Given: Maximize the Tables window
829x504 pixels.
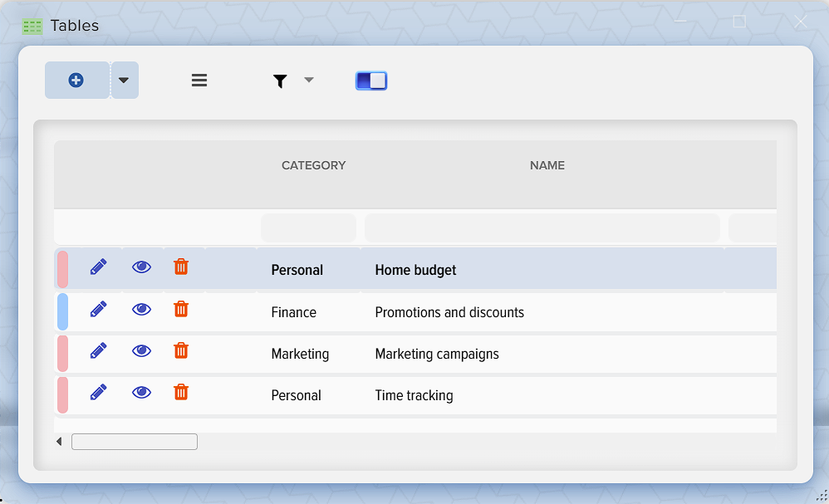Looking at the screenshot, I should click(x=739, y=21).
